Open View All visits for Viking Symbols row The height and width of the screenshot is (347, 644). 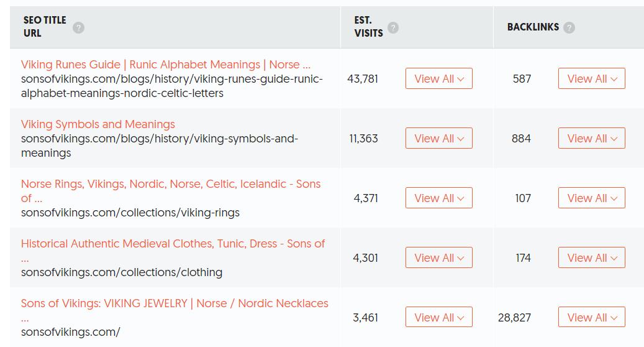click(x=438, y=139)
